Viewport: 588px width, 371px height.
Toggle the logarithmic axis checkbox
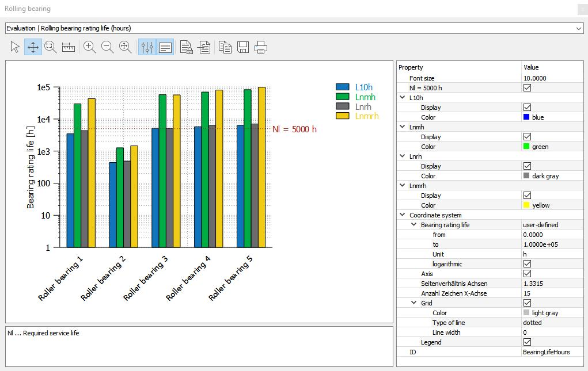tap(528, 264)
